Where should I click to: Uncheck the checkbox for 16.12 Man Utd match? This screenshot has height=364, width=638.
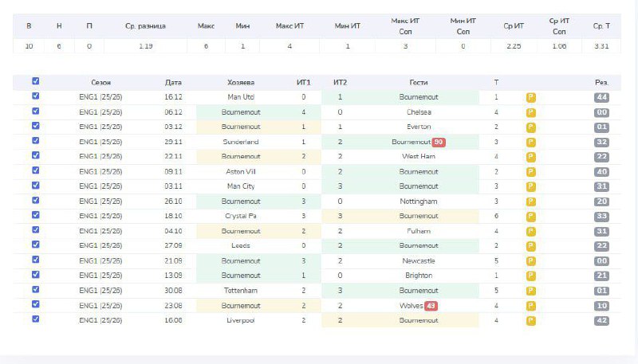pos(35,96)
